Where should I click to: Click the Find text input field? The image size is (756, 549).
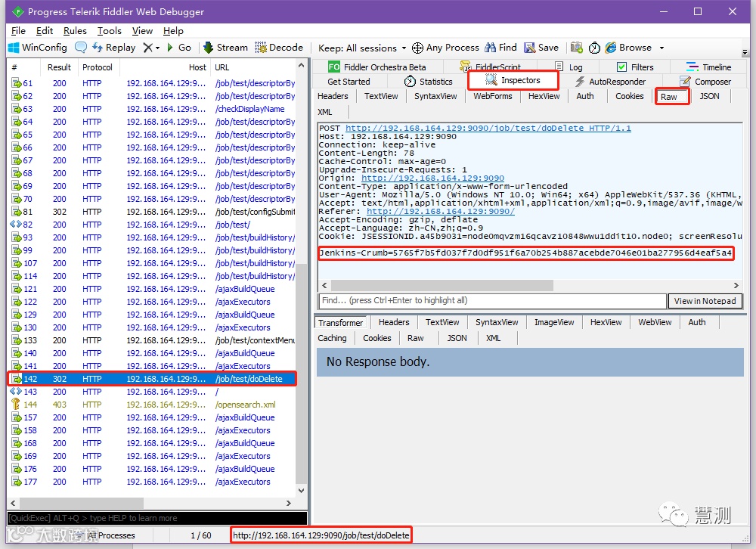493,300
